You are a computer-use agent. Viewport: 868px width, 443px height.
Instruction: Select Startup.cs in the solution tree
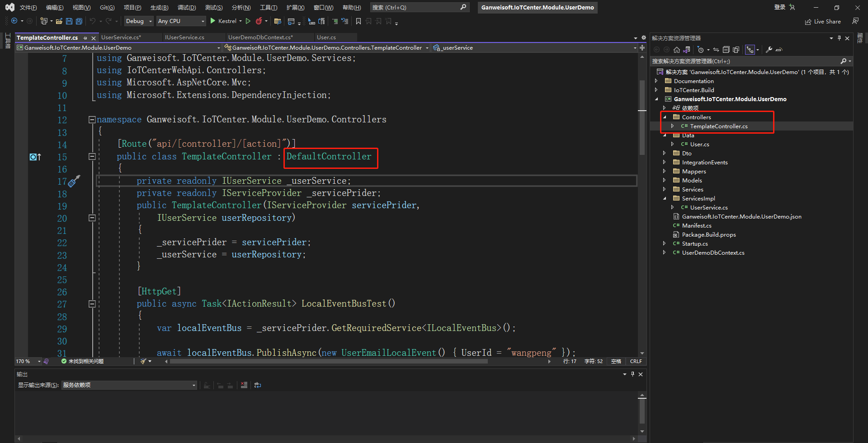click(695, 244)
